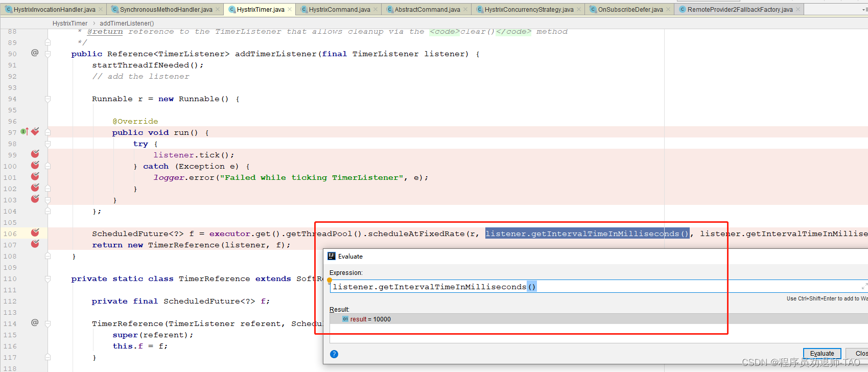This screenshot has height=372, width=868.
Task: Toggle the breakpoint on line 107
Action: tap(35, 244)
